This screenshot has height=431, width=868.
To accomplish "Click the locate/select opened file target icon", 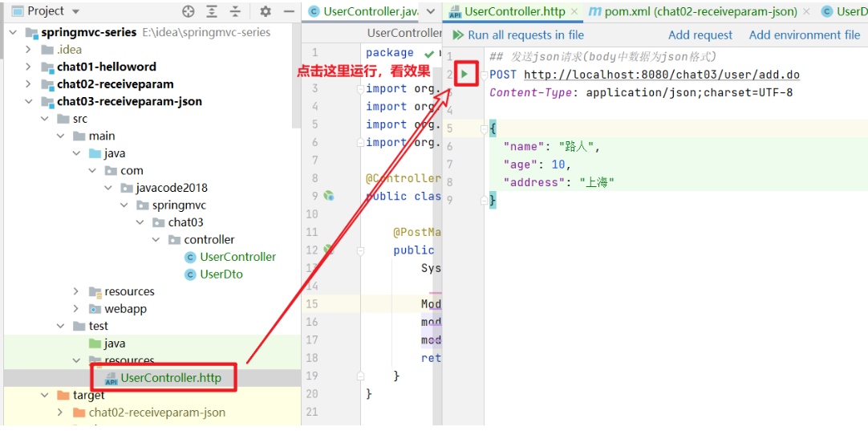I will coord(189,11).
